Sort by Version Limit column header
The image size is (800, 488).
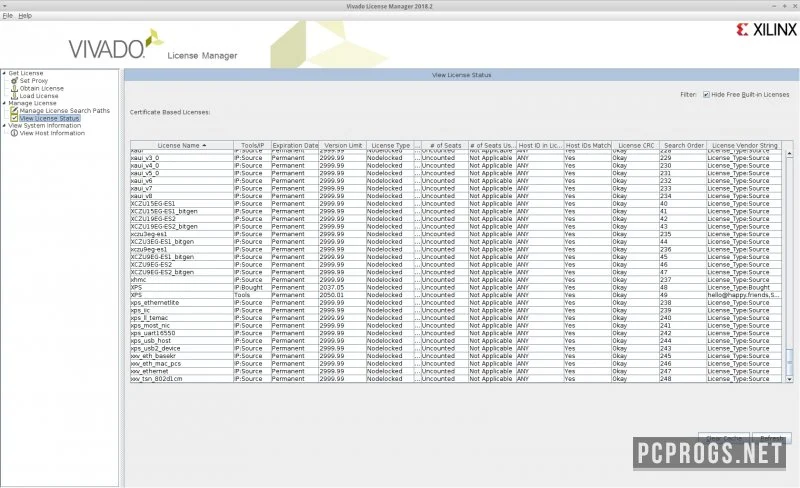343,145
